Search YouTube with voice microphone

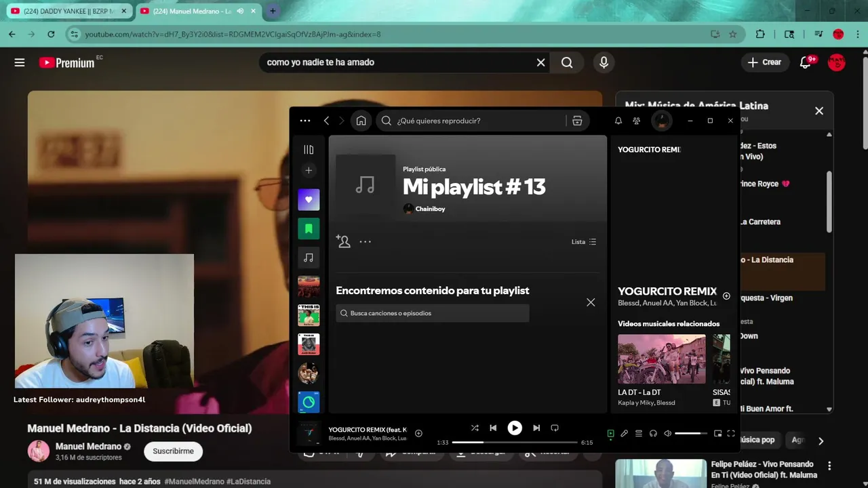point(604,62)
